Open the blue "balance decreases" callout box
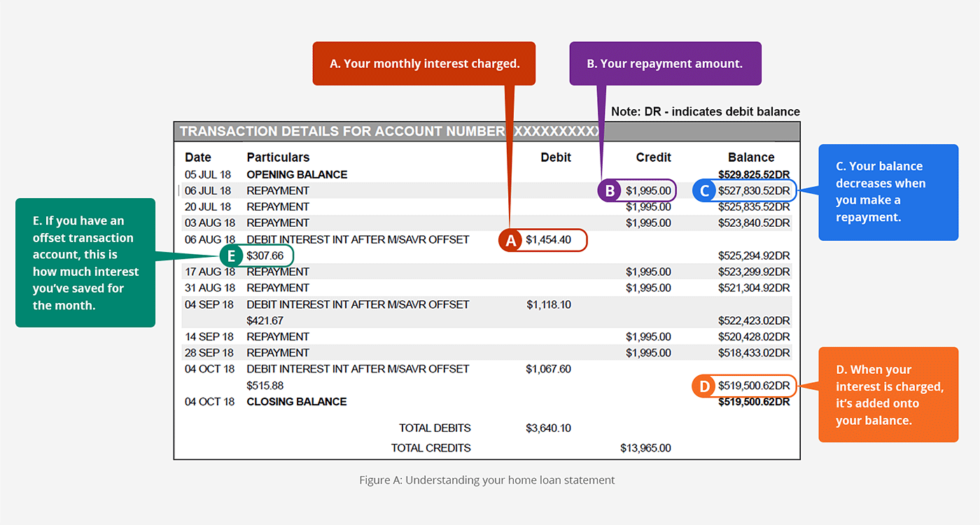The image size is (980, 525). coord(888,192)
